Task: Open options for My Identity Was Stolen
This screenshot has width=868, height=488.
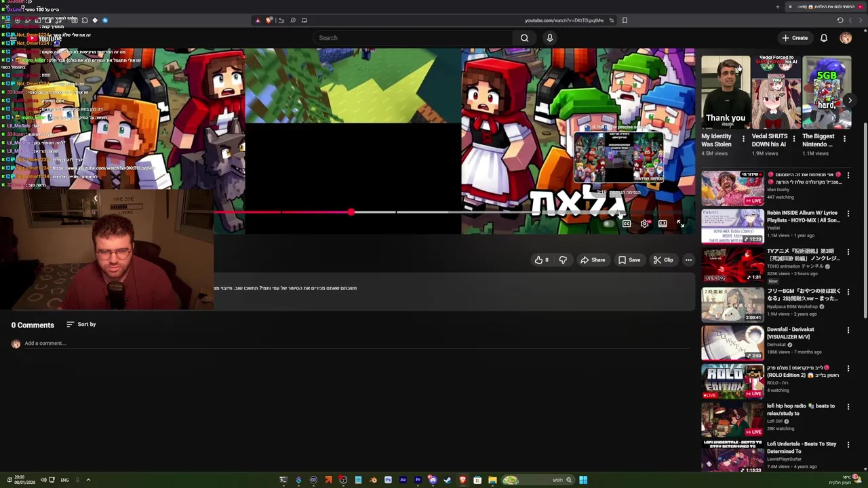Action: tap(743, 139)
